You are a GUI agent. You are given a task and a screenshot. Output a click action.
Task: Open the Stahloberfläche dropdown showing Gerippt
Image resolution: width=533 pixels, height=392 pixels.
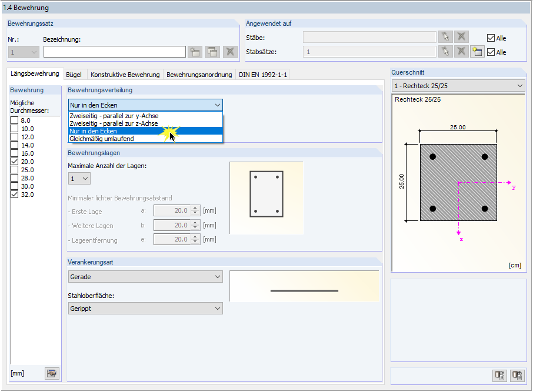217,308
